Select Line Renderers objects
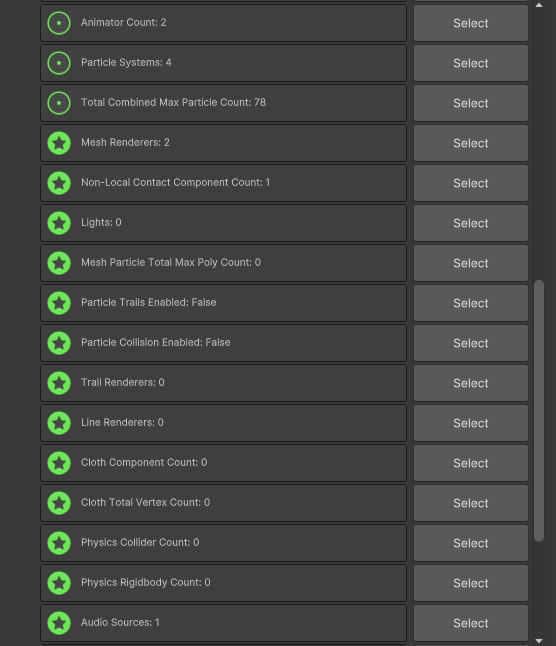Viewport: 556px width, 646px height. coord(471,423)
